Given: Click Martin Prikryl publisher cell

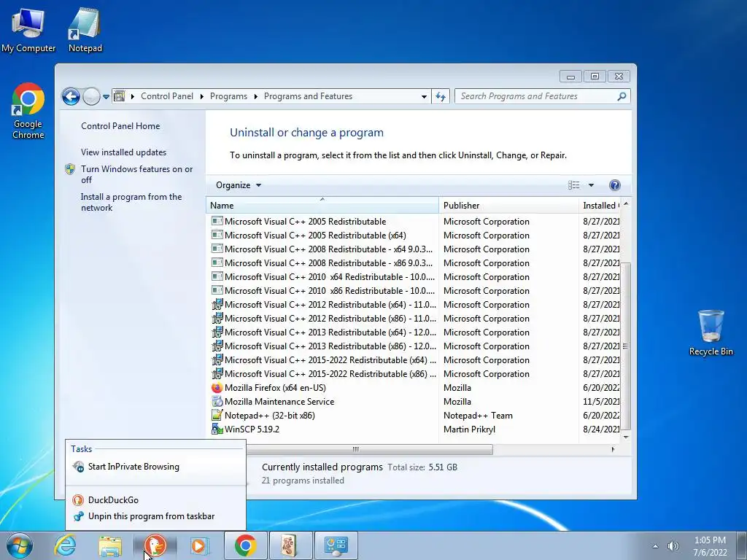Looking at the screenshot, I should (x=469, y=429).
